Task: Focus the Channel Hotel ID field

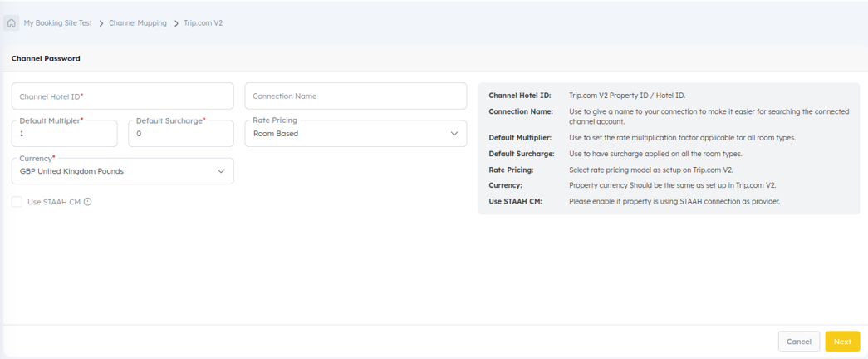Action: coord(122,96)
